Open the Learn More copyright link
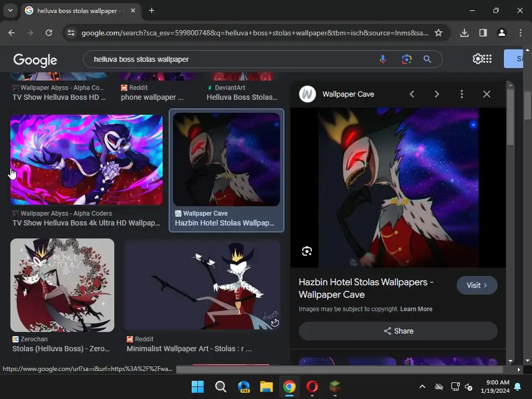This screenshot has height=399, width=532. point(416,309)
